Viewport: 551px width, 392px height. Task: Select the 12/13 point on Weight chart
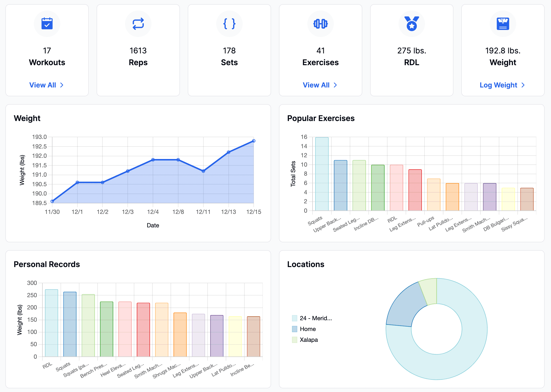pyautogui.click(x=228, y=152)
